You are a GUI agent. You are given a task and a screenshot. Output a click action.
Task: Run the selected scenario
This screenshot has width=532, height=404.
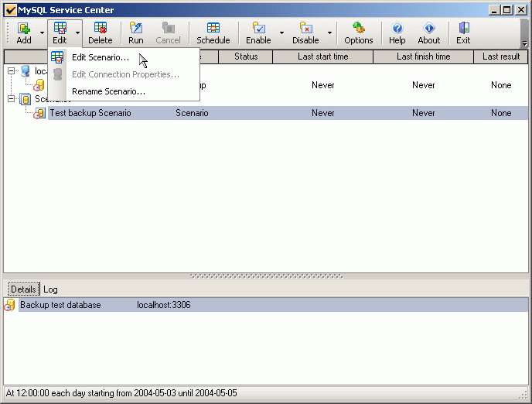[136, 33]
